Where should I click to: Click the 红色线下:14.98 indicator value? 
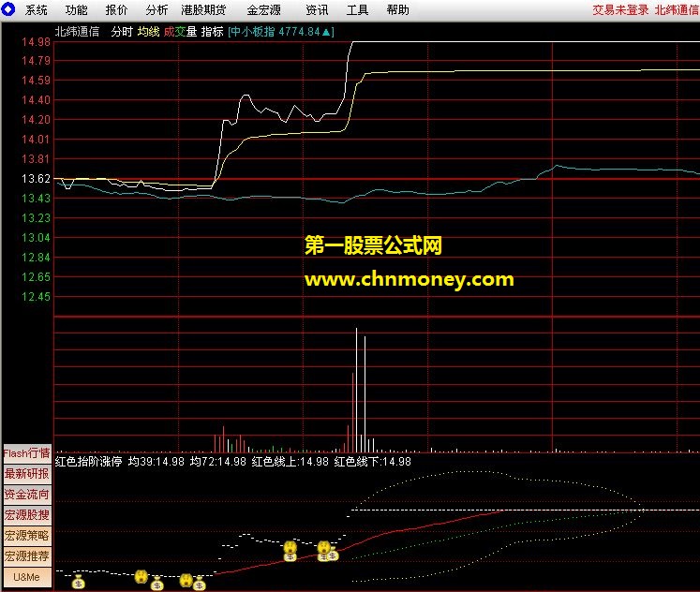click(372, 461)
